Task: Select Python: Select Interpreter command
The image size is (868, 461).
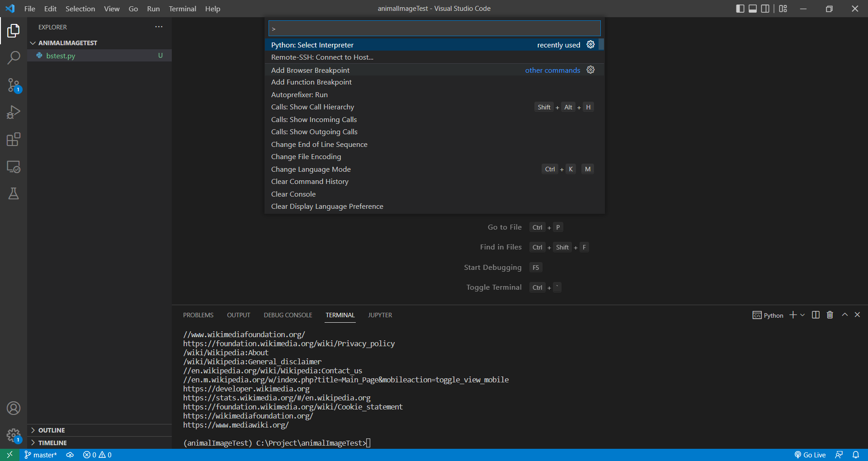Action: point(432,45)
